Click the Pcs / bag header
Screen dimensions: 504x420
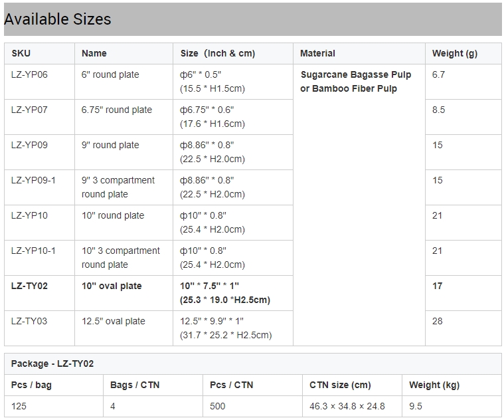click(31, 385)
